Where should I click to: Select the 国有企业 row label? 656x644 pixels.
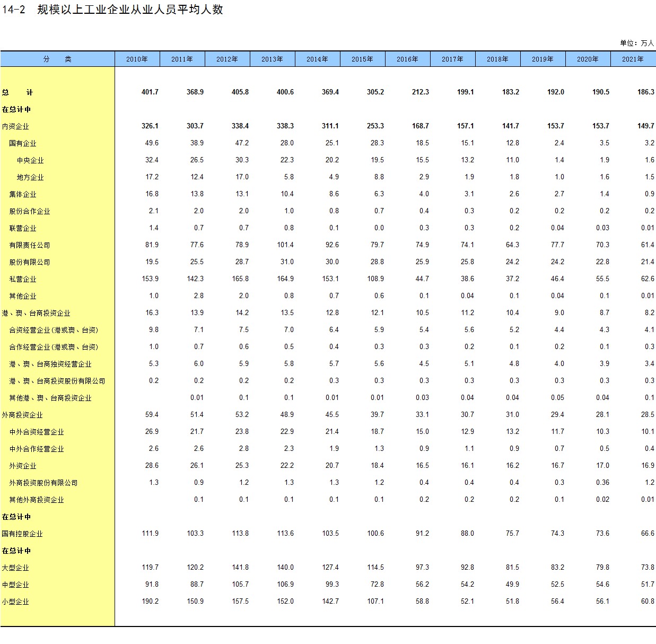click(23, 143)
